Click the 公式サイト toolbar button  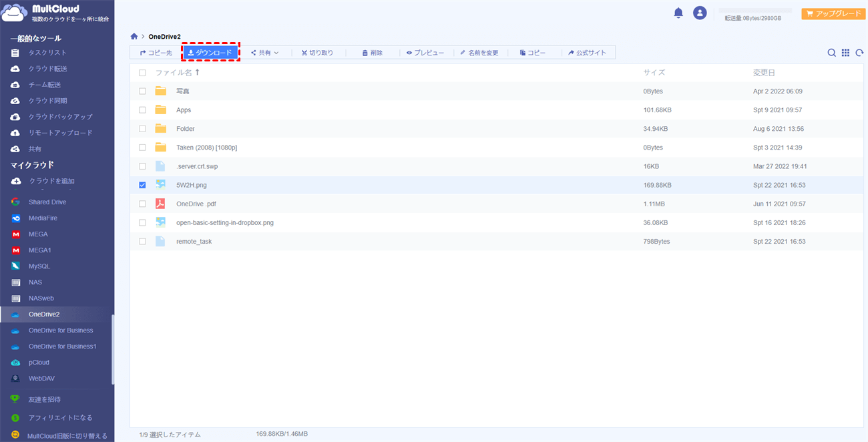588,53
